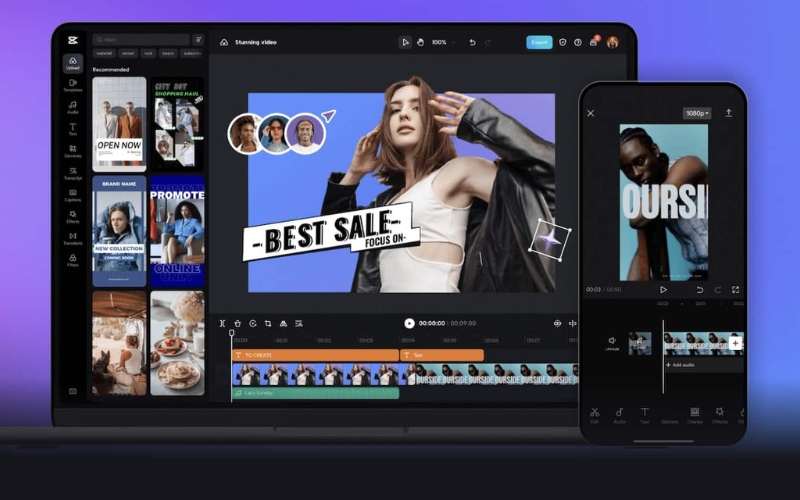Undo on the phone editor
Screen dimensions: 800x500
(699, 290)
